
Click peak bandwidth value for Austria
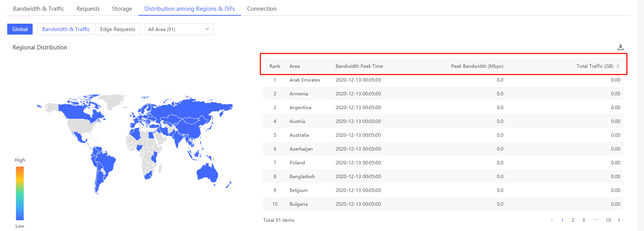point(500,121)
